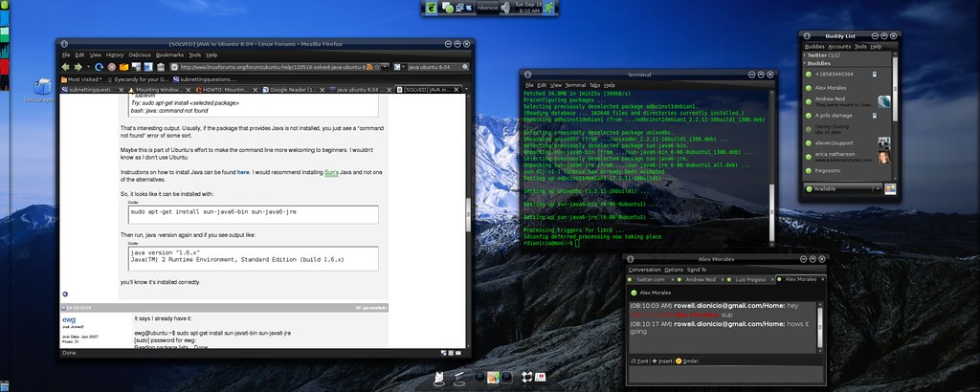980x392 pixels.
Task: Switch to the Andrew Reid chat tab
Action: (x=701, y=279)
